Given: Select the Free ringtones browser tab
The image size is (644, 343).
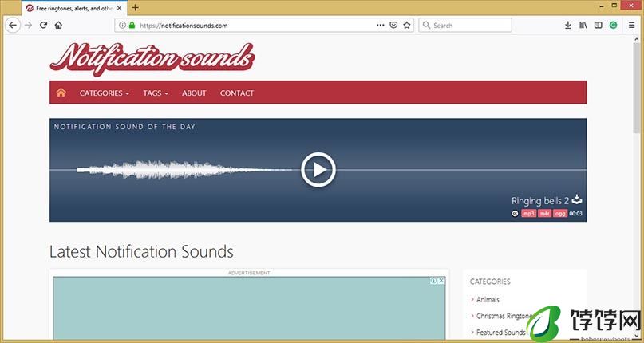Looking at the screenshot, I should click(x=74, y=8).
